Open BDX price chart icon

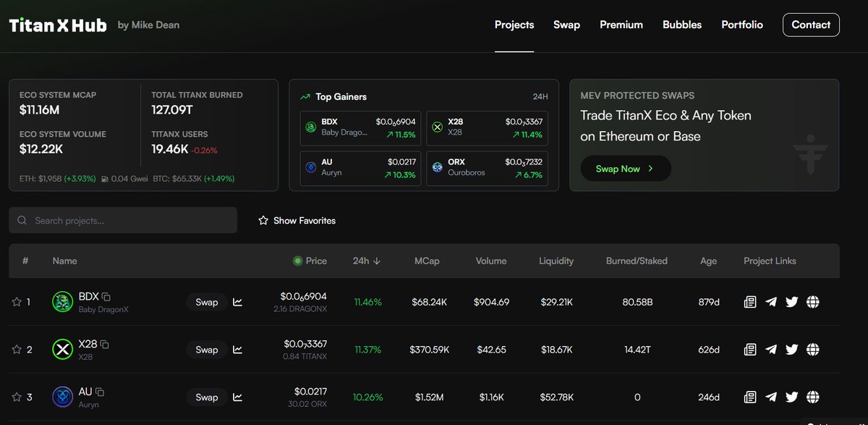point(238,302)
